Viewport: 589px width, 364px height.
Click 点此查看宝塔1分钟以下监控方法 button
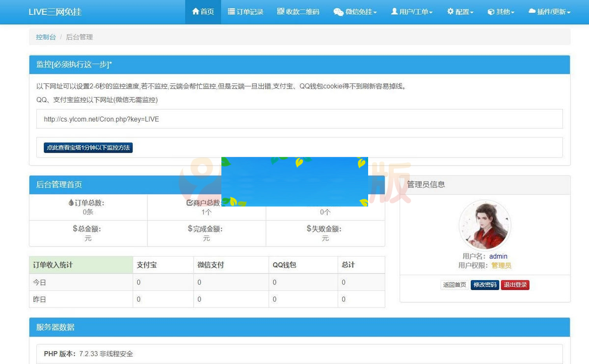[x=88, y=148]
